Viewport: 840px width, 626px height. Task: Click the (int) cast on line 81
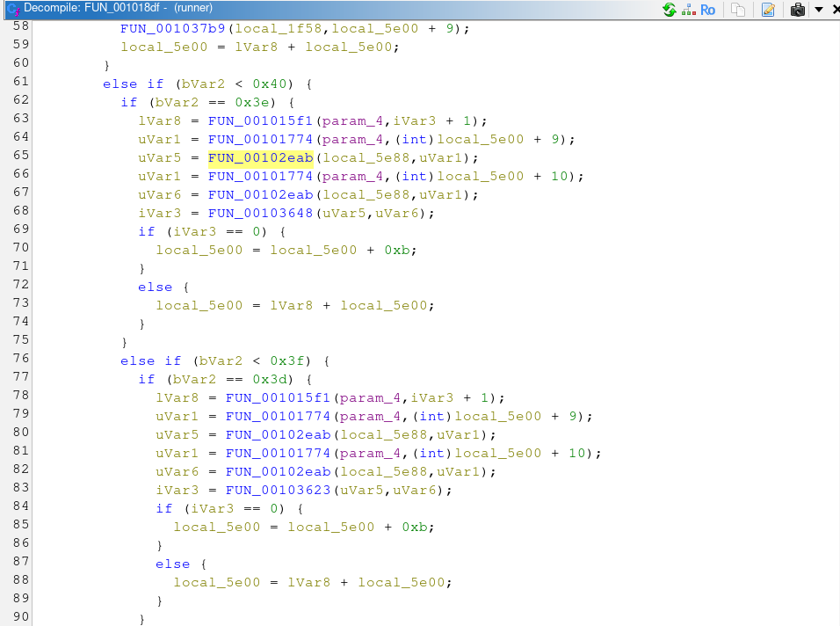coord(431,454)
